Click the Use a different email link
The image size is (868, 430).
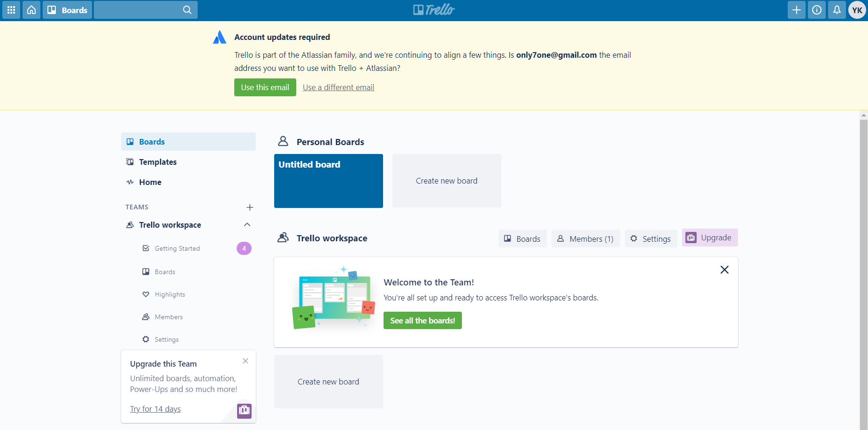338,87
